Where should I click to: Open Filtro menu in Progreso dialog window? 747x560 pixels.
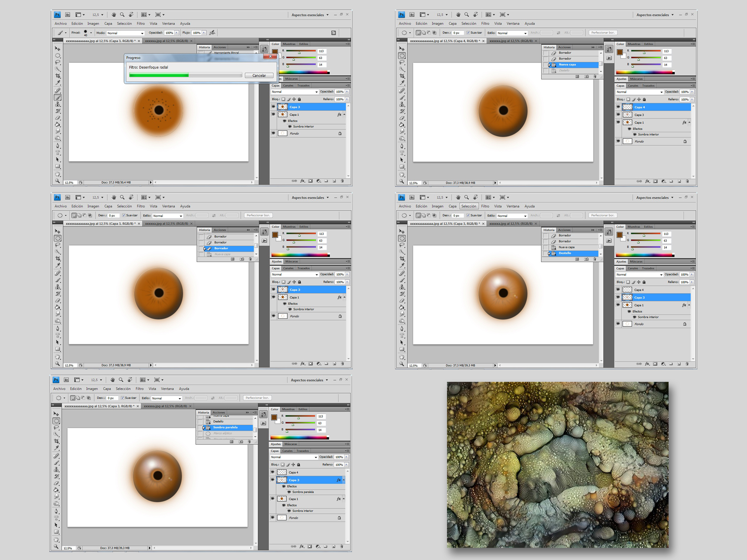pos(141,23)
